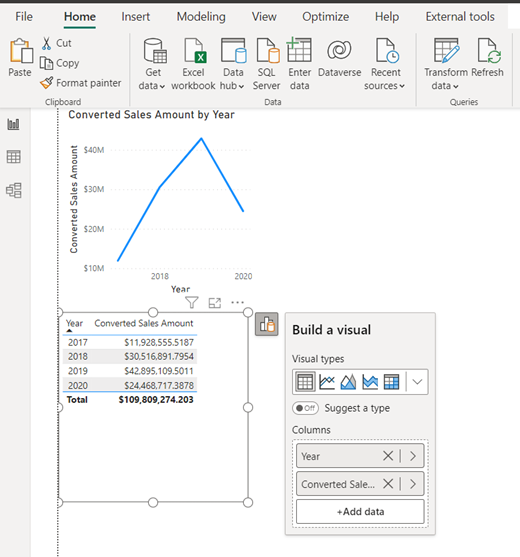Image resolution: width=520 pixels, height=557 pixels.
Task: Select the Format painter brush
Action: pos(47,83)
